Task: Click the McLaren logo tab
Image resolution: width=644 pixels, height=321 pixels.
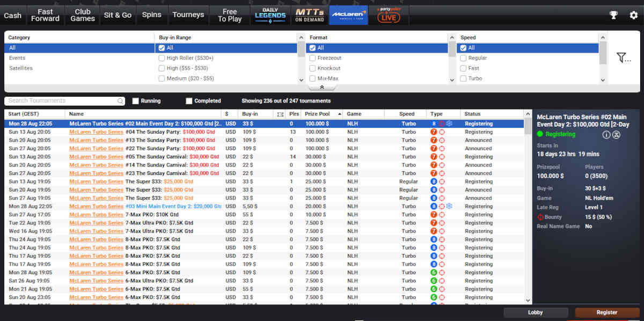Action: [348, 15]
